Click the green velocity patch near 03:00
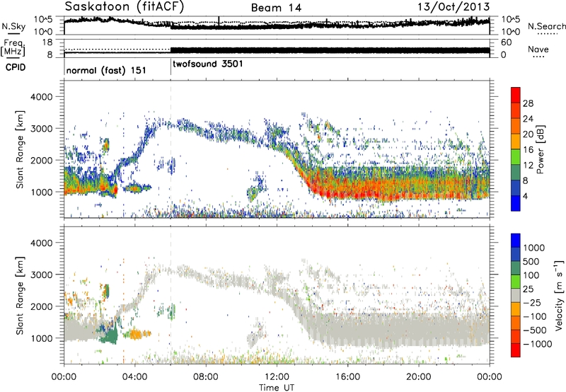The image size is (566, 392). click(x=110, y=335)
